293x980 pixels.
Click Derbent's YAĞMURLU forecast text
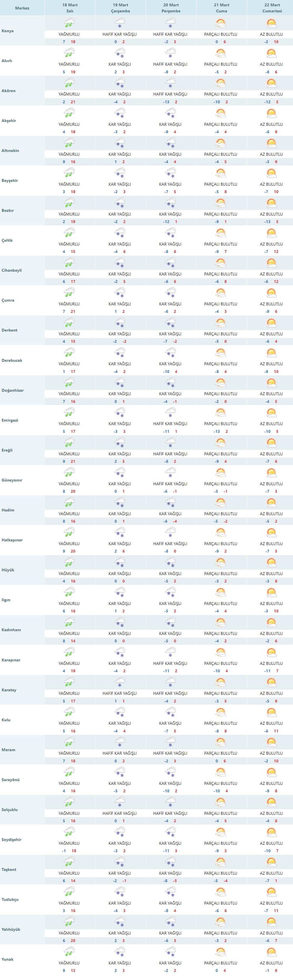[x=69, y=334]
